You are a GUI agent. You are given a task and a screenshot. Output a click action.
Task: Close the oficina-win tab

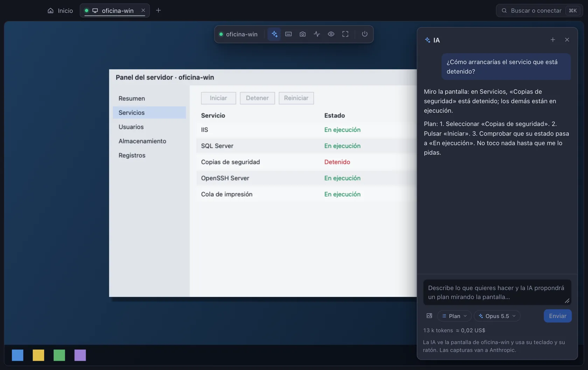tap(143, 11)
